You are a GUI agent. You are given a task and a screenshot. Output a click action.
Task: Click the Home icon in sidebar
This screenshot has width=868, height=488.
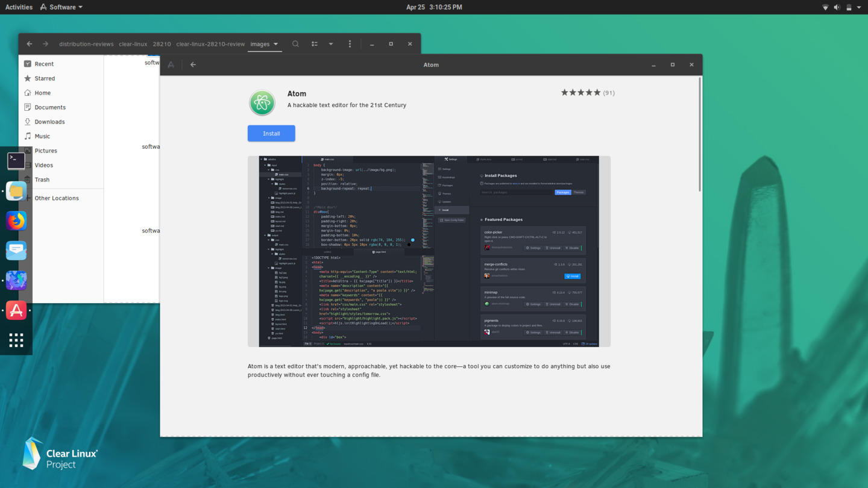(27, 93)
